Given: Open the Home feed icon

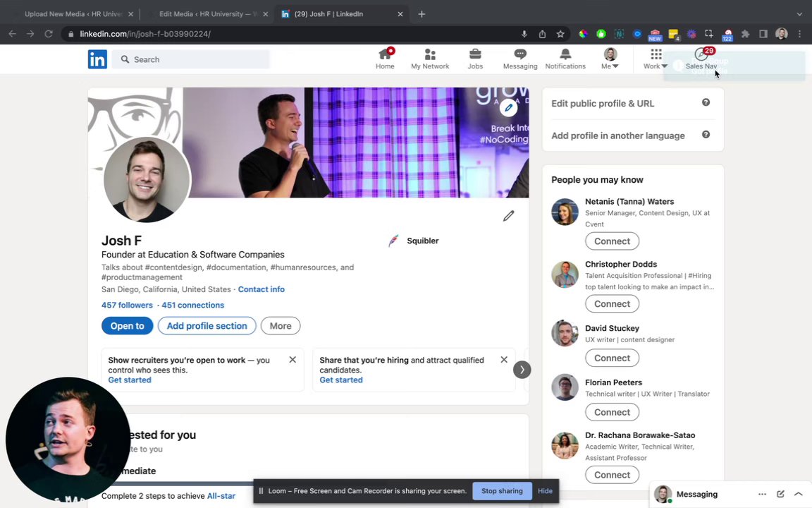Looking at the screenshot, I should (385, 59).
